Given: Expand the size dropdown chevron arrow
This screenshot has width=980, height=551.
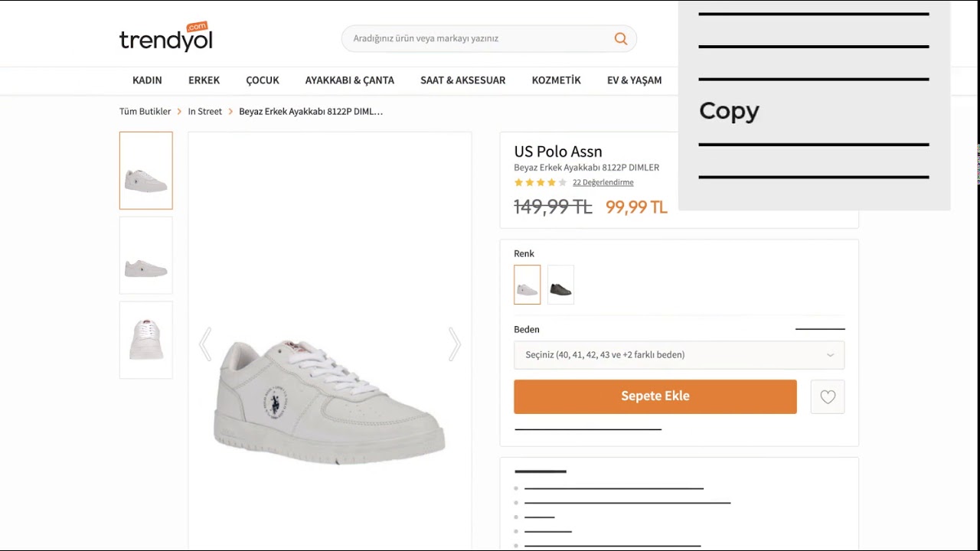Looking at the screenshot, I should point(830,355).
